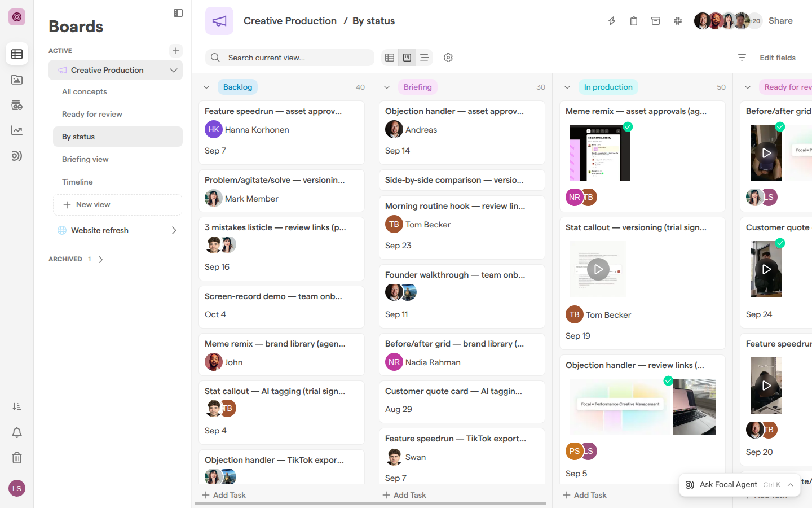This screenshot has width=812, height=508.
Task: Open Morning routine hook card
Action: (462, 227)
